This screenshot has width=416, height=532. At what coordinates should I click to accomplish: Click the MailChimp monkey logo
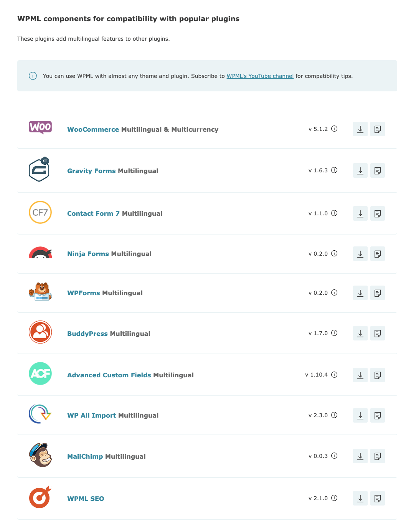tap(40, 455)
